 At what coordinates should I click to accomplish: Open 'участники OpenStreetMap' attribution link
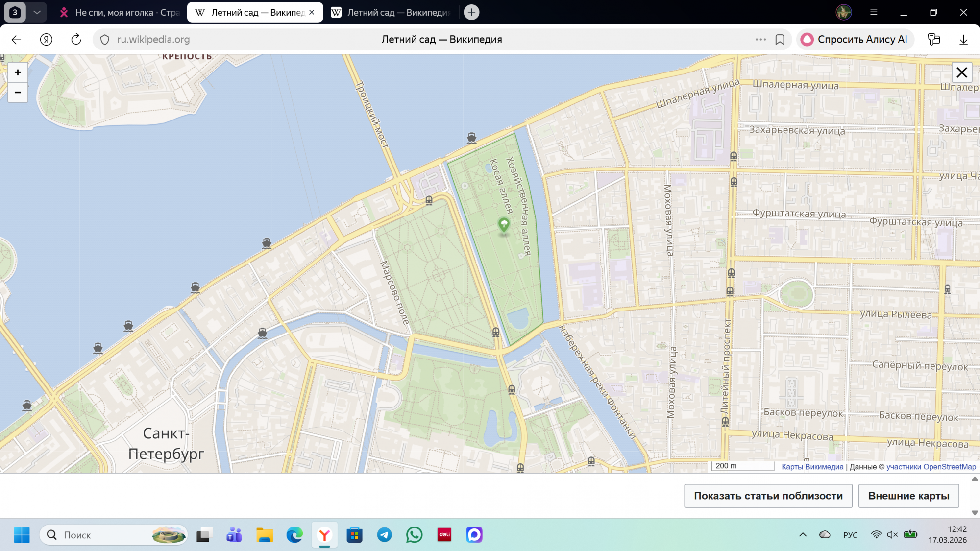(x=931, y=467)
